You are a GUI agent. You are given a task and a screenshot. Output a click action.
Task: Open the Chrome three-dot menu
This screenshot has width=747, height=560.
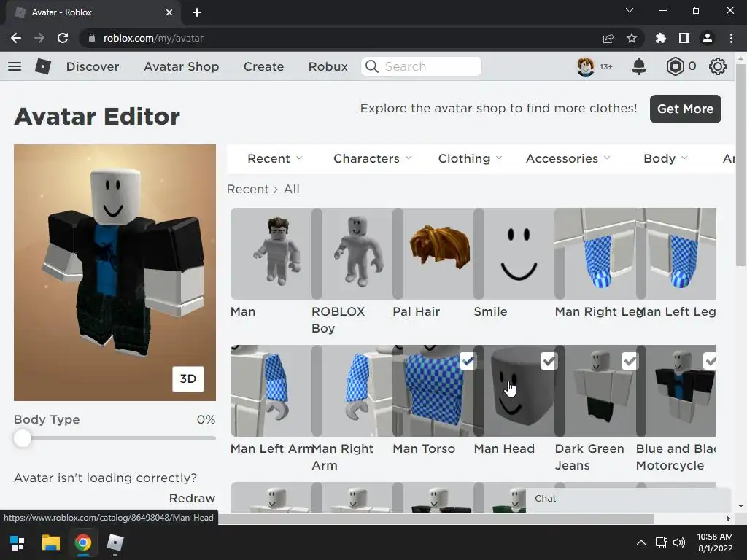tap(731, 38)
